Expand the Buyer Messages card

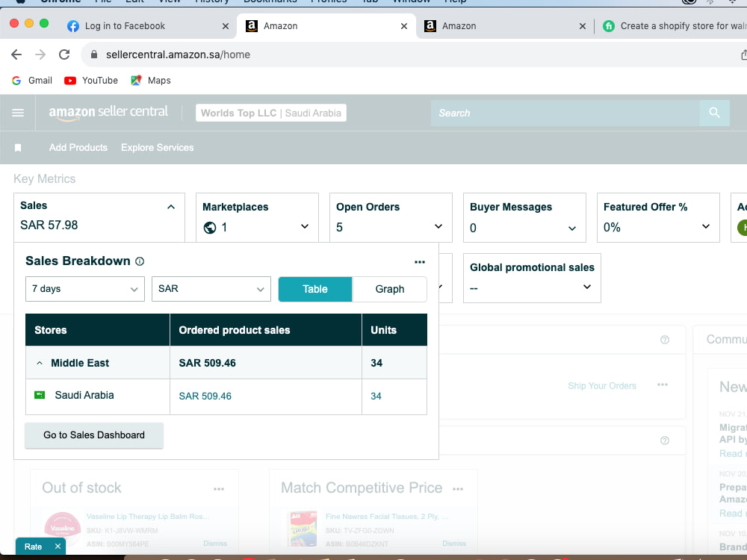coord(572,228)
